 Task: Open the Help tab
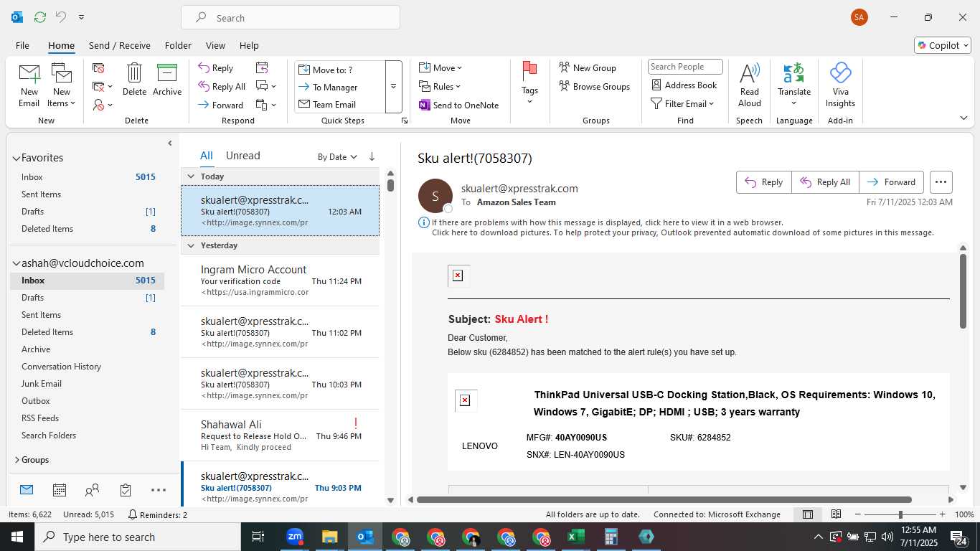249,45
